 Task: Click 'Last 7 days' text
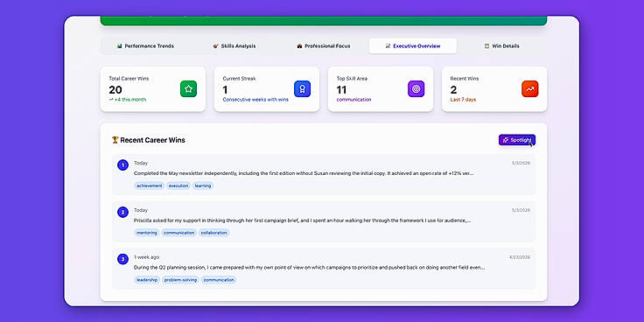click(x=463, y=100)
